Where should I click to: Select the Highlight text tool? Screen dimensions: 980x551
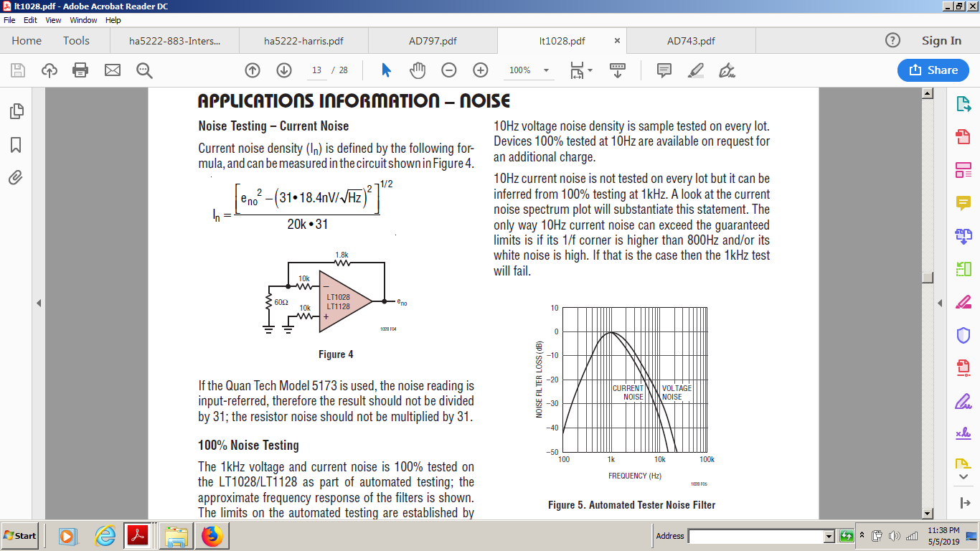tap(695, 70)
